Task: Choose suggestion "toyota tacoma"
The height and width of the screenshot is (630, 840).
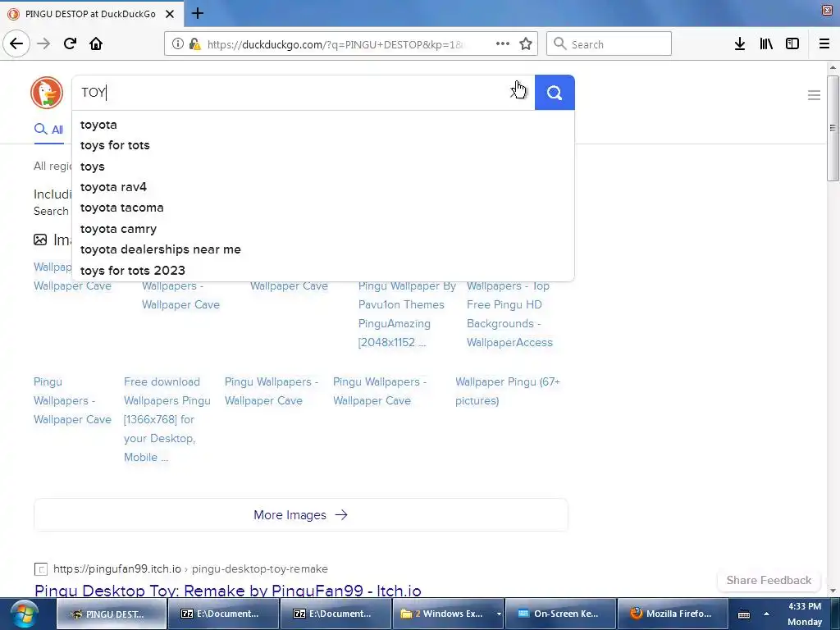Action: 323,208
